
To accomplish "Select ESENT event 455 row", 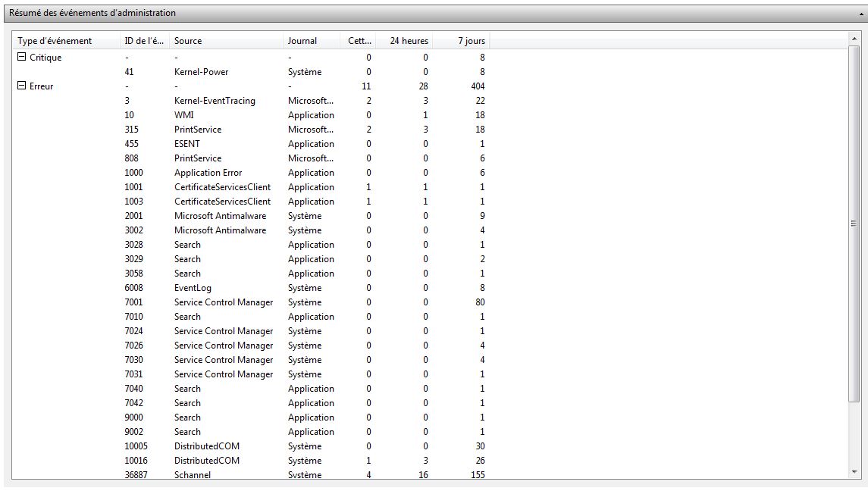I will click(x=187, y=144).
